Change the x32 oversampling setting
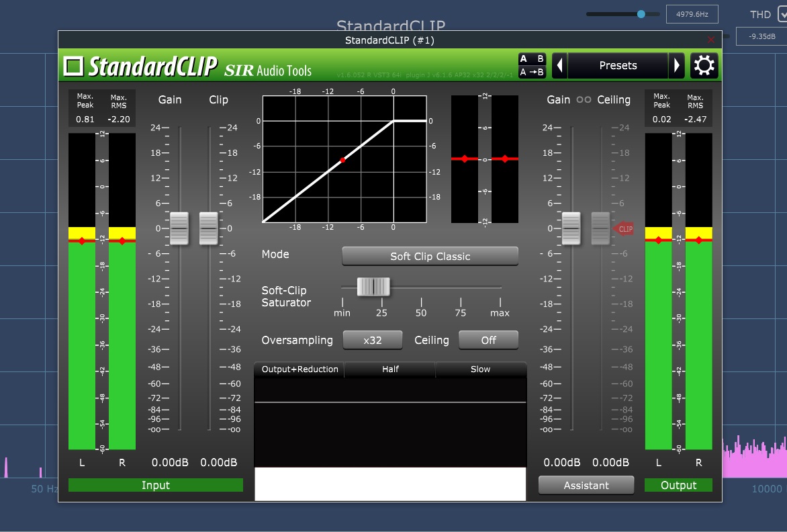 point(373,340)
